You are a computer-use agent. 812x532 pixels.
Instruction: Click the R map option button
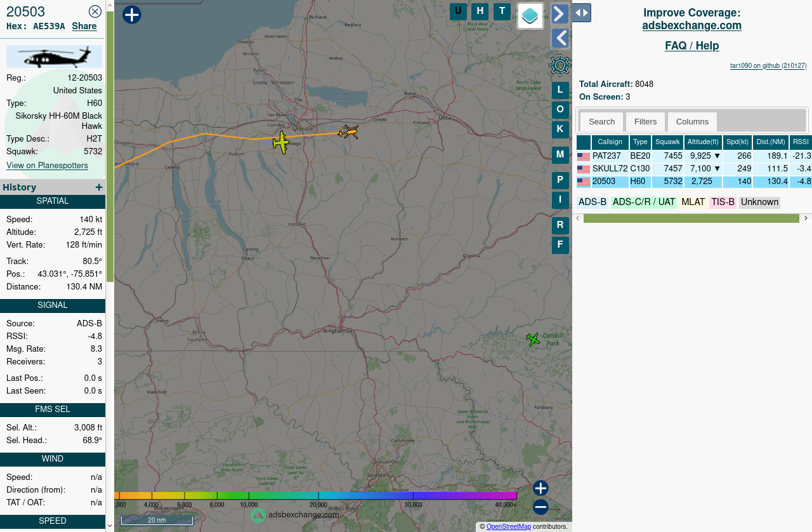coord(560,225)
